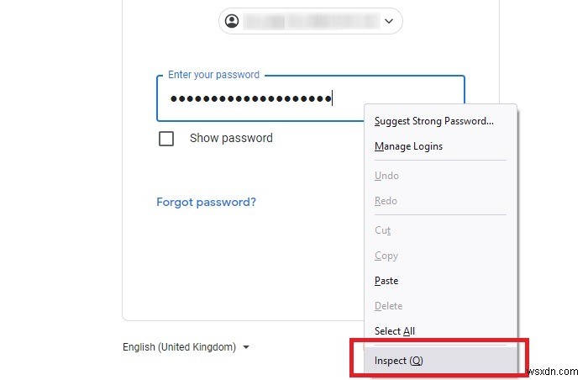Choose Select All from the context menu
This screenshot has height=380, width=588.
394,331
